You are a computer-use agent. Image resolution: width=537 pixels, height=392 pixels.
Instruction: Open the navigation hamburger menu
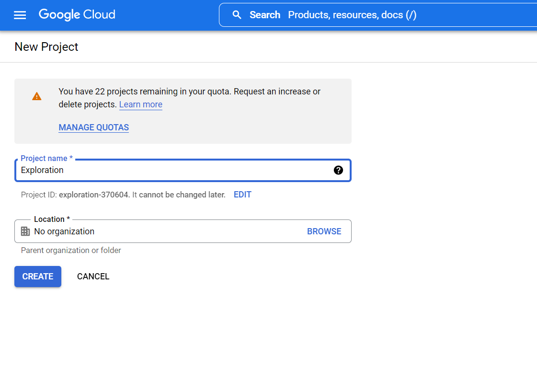[x=20, y=15]
